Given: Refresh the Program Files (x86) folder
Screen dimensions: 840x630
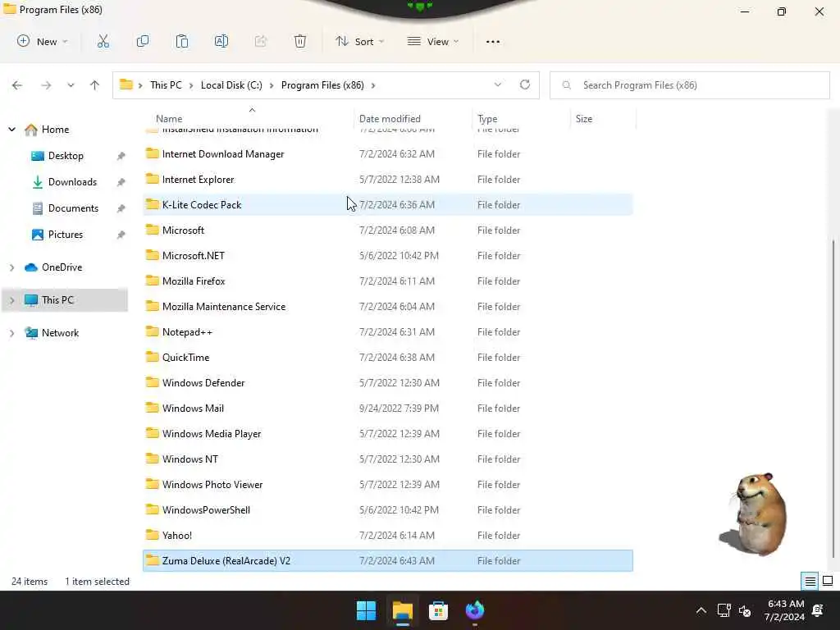Looking at the screenshot, I should click(x=525, y=84).
